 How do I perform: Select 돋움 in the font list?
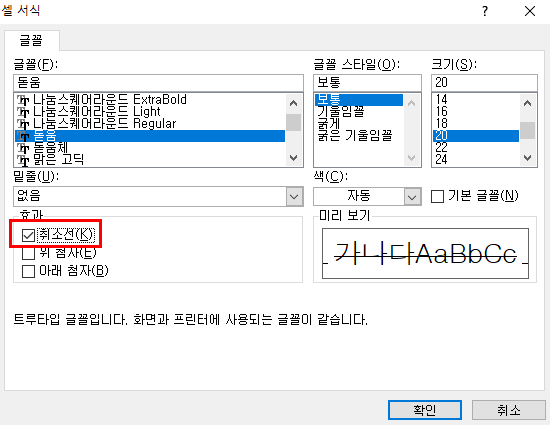pyautogui.click(x=150, y=136)
